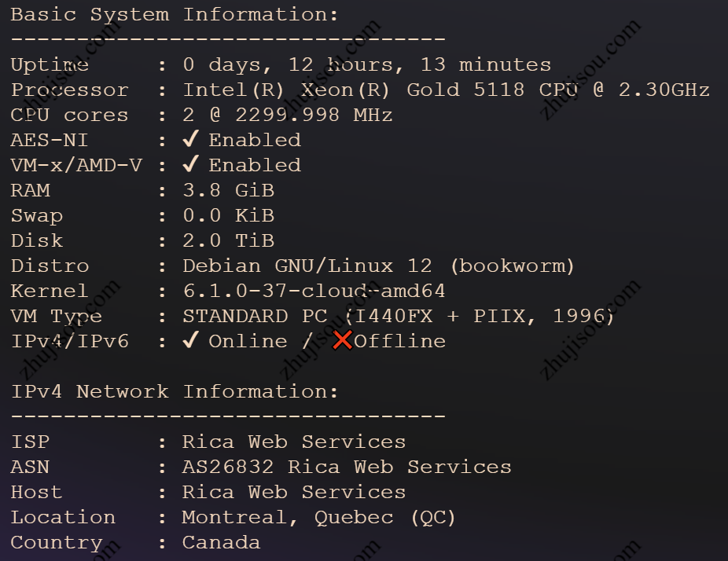Select the word "Offline" for IPv6 status
This screenshot has height=561, width=728.
click(x=400, y=342)
